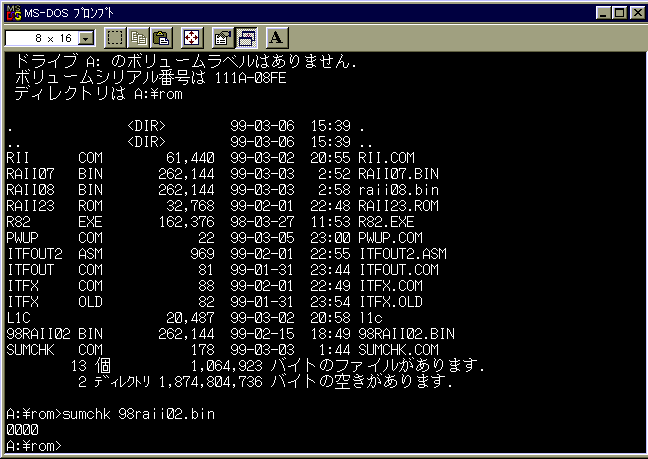The width and height of the screenshot is (648, 459).
Task: Click the RAII23.ROM long file name
Action: click(398, 206)
